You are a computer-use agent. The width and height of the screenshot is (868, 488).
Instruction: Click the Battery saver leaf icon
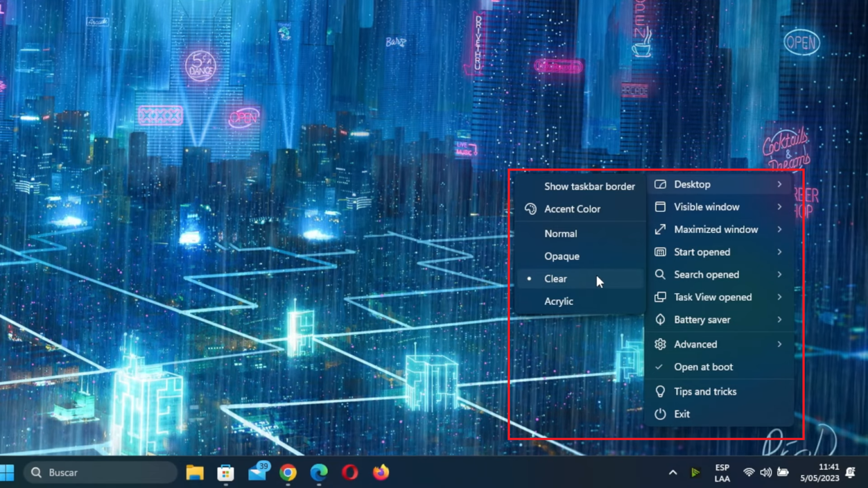pyautogui.click(x=659, y=320)
